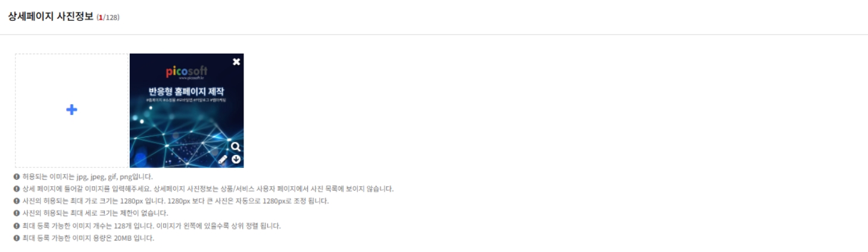Click the note listing allowed image formats
868x252 pixels.
88,177
